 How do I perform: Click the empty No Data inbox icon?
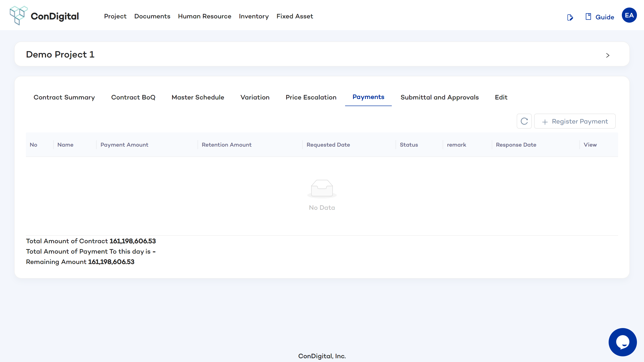(322, 188)
